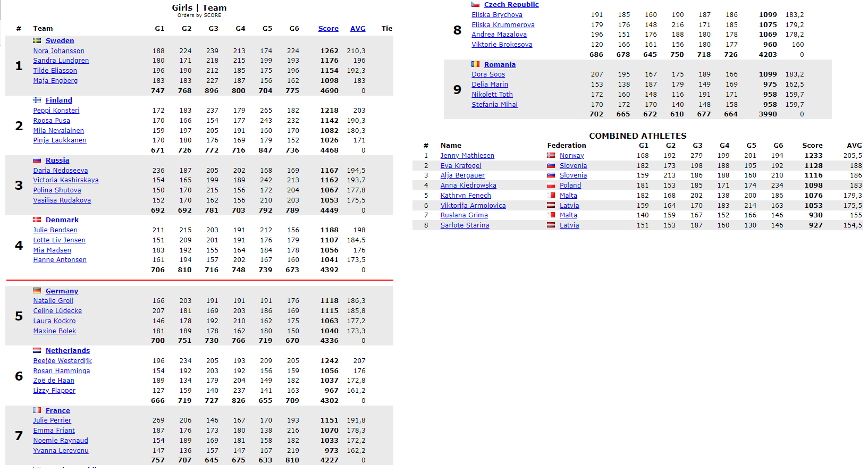868x472 pixels.
Task: View Peppi Konsteri's profile page
Action: pos(56,111)
